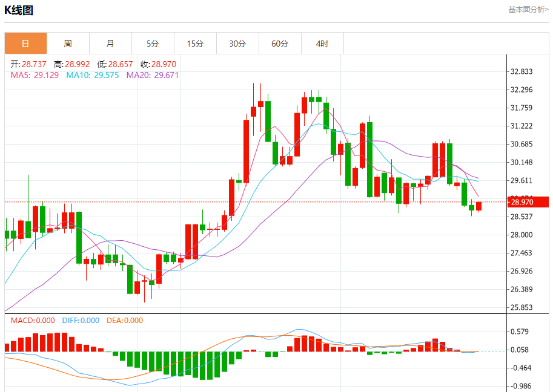Click the MA20: 29.671 legend label

click(x=153, y=75)
